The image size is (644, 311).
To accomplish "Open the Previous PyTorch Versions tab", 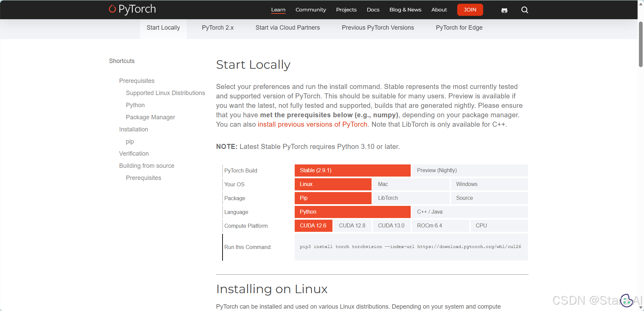I will point(378,28).
